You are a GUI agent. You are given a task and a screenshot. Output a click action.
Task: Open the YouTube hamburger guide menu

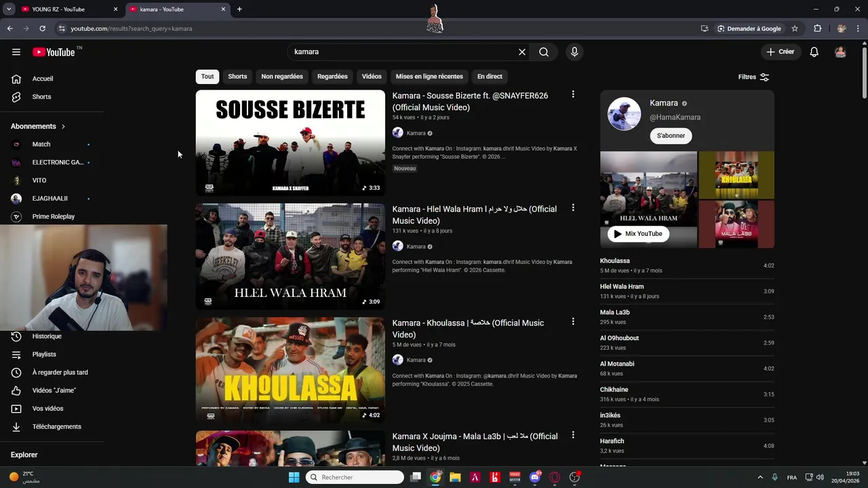(x=16, y=52)
